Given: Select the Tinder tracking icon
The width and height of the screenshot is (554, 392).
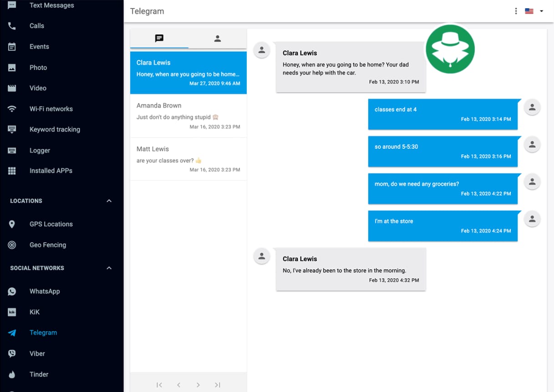Looking at the screenshot, I should 11,374.
